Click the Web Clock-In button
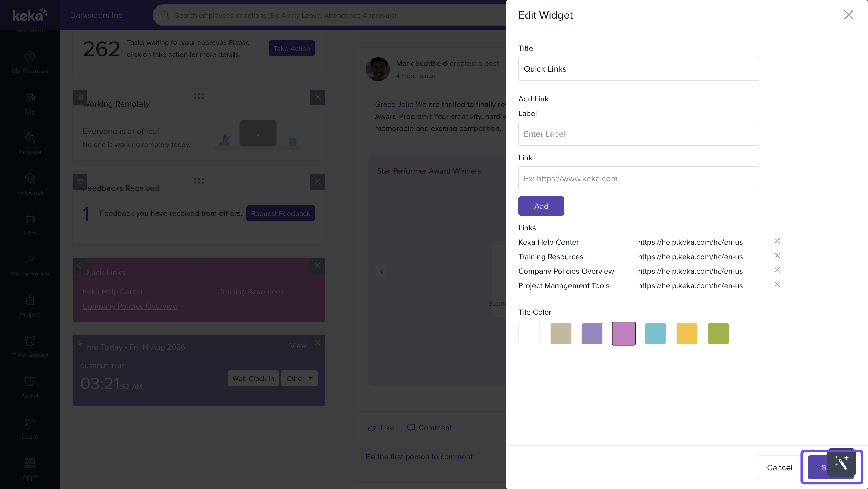The image size is (868, 489). click(x=253, y=378)
